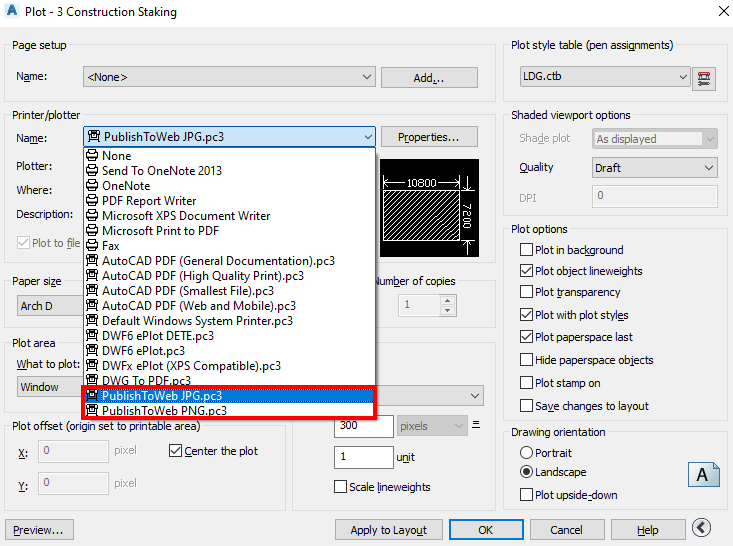Enable Save changes to layout checkbox

click(526, 405)
